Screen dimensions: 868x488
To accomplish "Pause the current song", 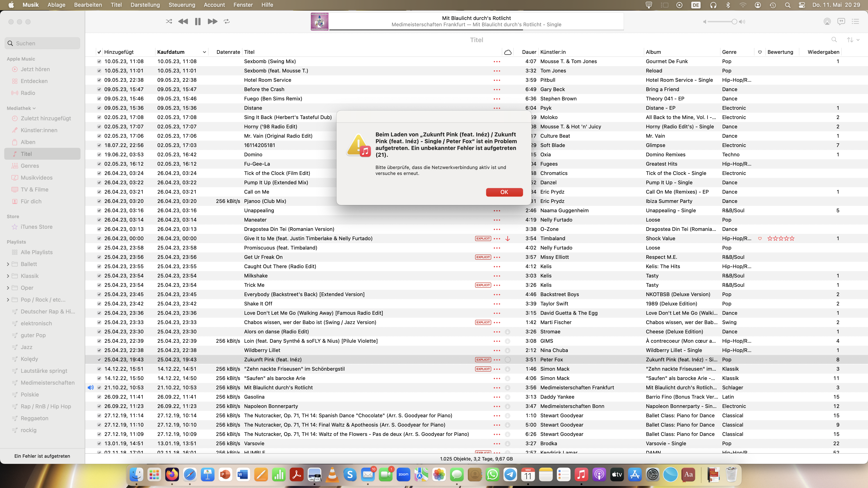I will point(198,21).
